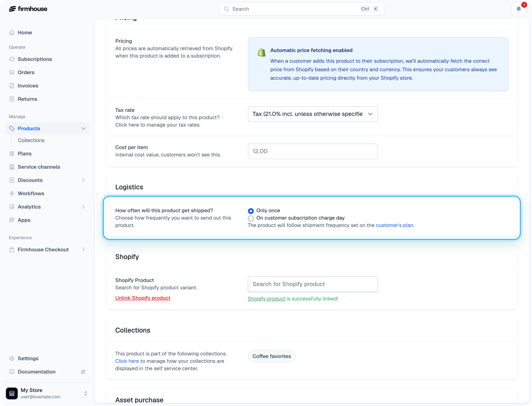The height and width of the screenshot is (406, 532).
Task: Click the Analytics chart icon
Action: point(12,207)
